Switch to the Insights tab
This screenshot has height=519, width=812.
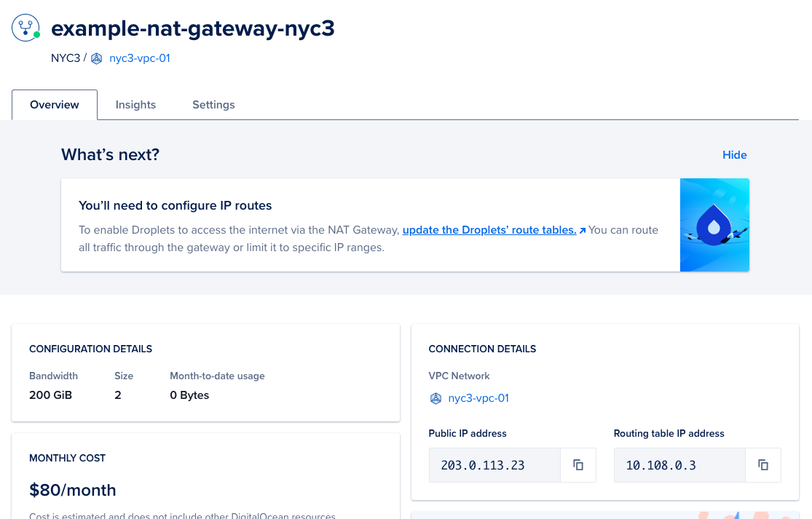coord(135,104)
